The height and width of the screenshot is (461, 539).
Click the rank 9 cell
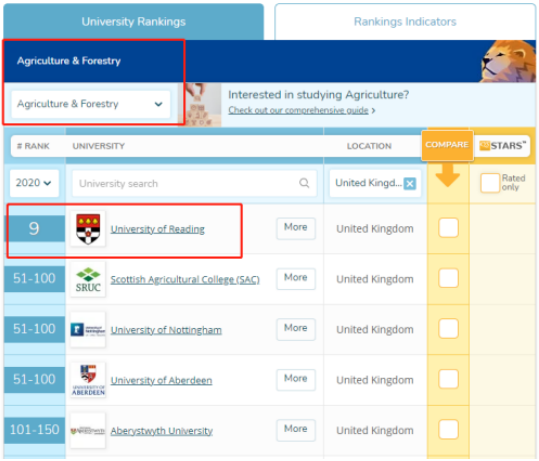click(34, 229)
